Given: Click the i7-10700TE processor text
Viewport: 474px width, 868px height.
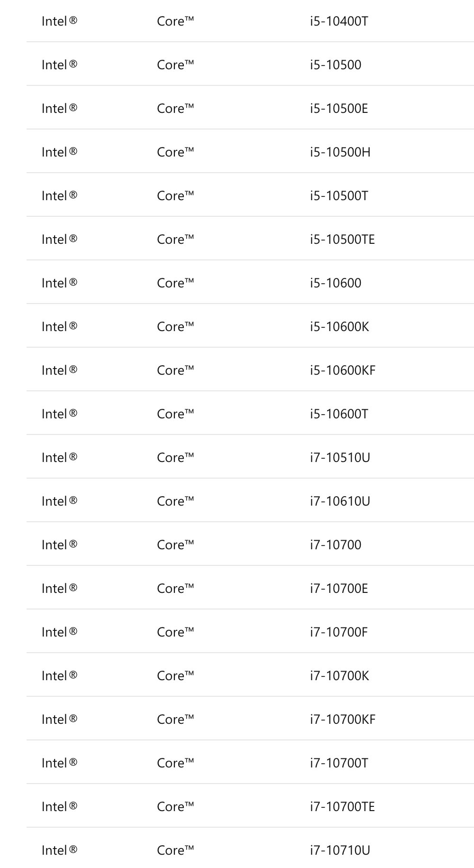Looking at the screenshot, I should 342,807.
